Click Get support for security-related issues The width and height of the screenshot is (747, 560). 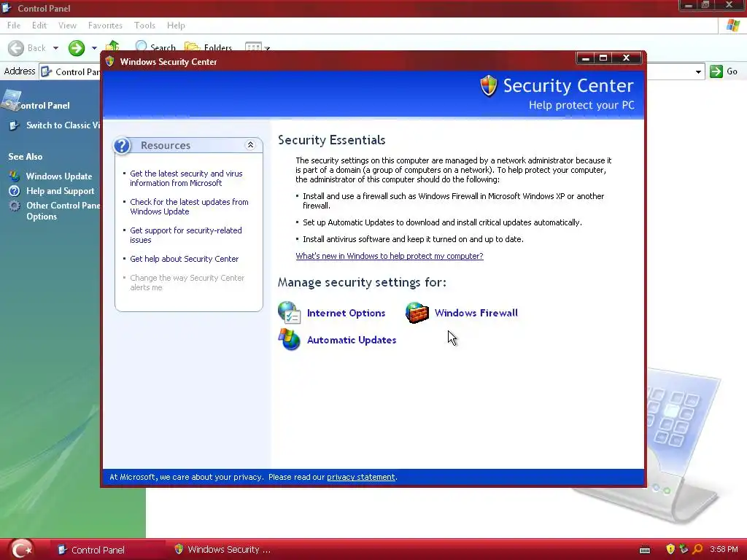[x=186, y=236]
